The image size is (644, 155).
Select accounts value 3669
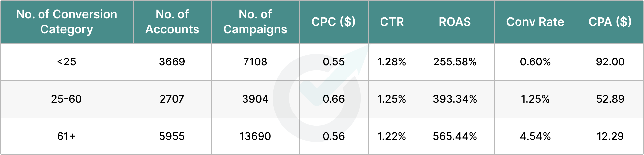pos(172,62)
